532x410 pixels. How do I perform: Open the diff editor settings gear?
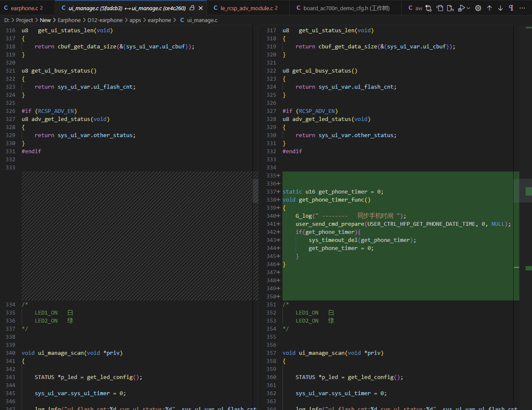(478, 8)
